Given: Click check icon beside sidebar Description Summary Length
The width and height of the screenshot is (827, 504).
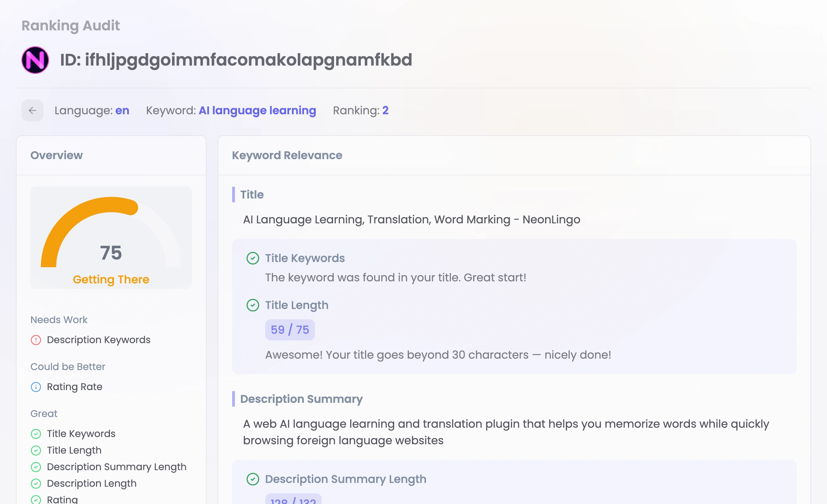Looking at the screenshot, I should pos(36,467).
